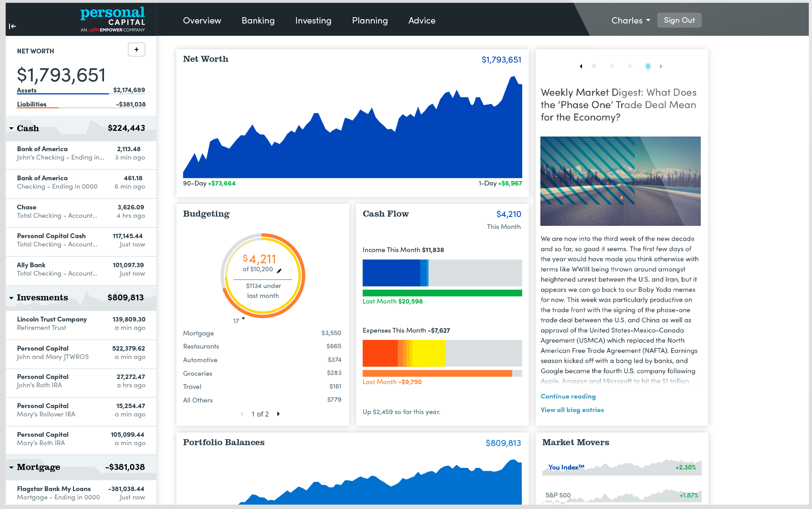
Task: Open the Assets breakdown link
Action: click(x=27, y=91)
